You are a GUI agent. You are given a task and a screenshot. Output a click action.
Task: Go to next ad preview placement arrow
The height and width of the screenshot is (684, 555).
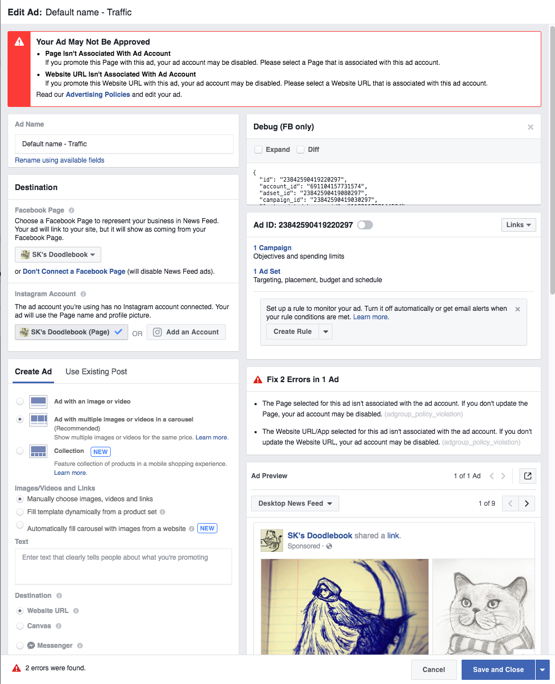[x=527, y=503]
